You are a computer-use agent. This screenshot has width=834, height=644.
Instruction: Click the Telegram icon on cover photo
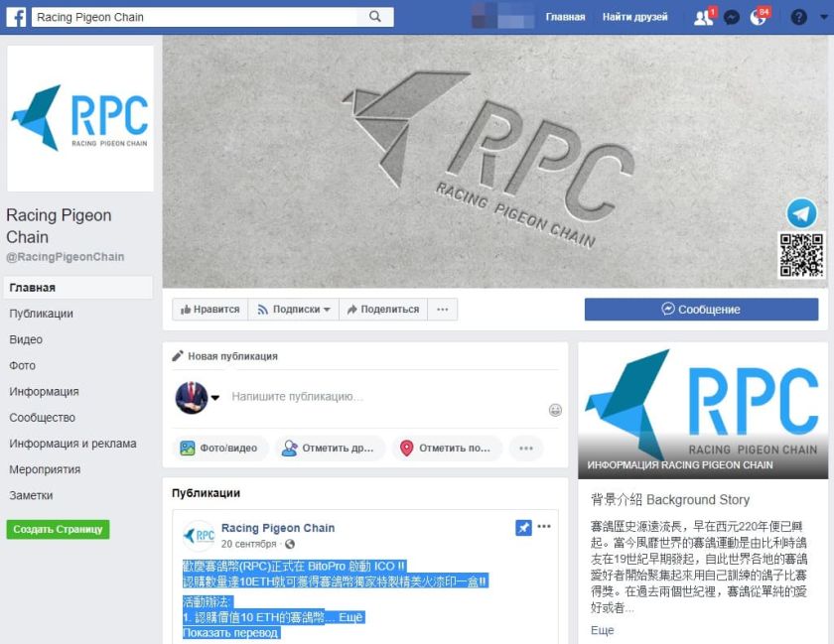click(x=801, y=213)
